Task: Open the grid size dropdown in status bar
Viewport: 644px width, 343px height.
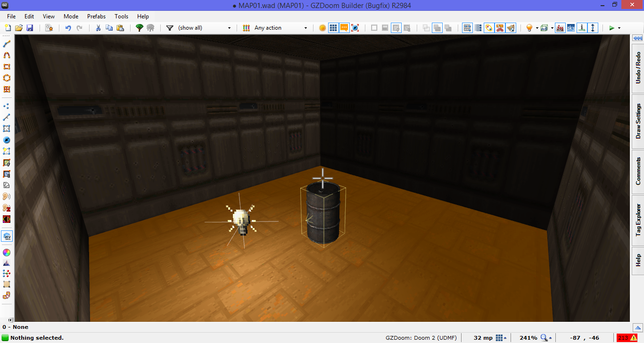Action: [x=501, y=338]
